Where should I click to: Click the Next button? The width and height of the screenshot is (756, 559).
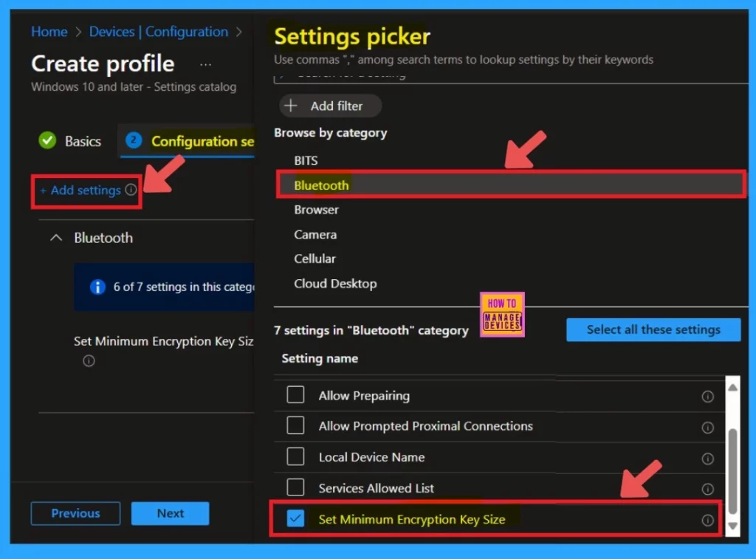click(x=171, y=513)
